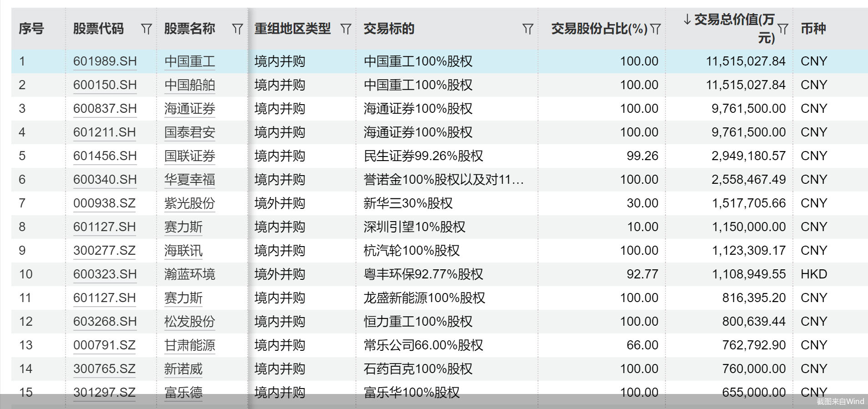Open stock name link 松发股份

[x=190, y=322]
